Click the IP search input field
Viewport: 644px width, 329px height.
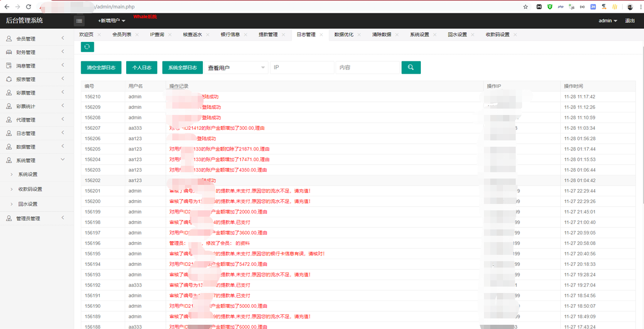pos(302,68)
